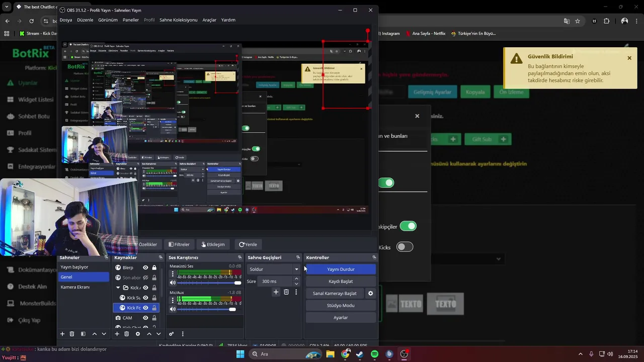Image resolution: width=644 pixels, height=362 pixels.
Task: Open Chrome tab search dropdown
Action: coord(7,7)
